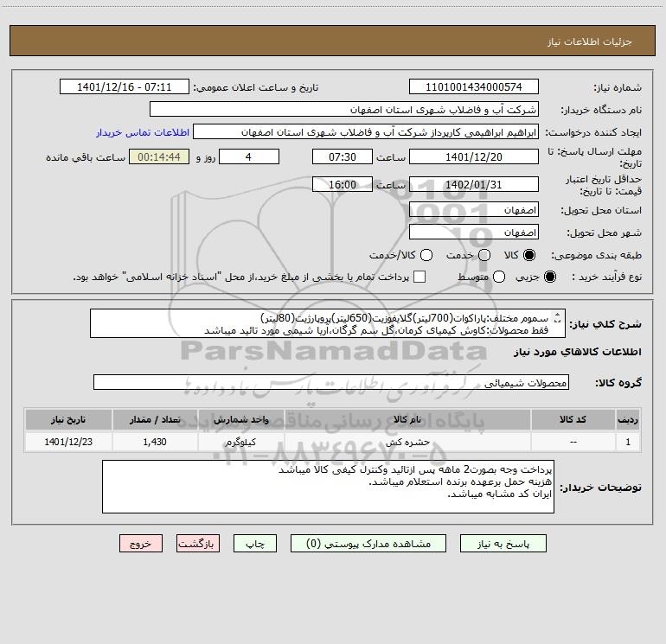666x644 pixels.
Task: Click the price validity date 1402/01/31
Action: (474, 184)
